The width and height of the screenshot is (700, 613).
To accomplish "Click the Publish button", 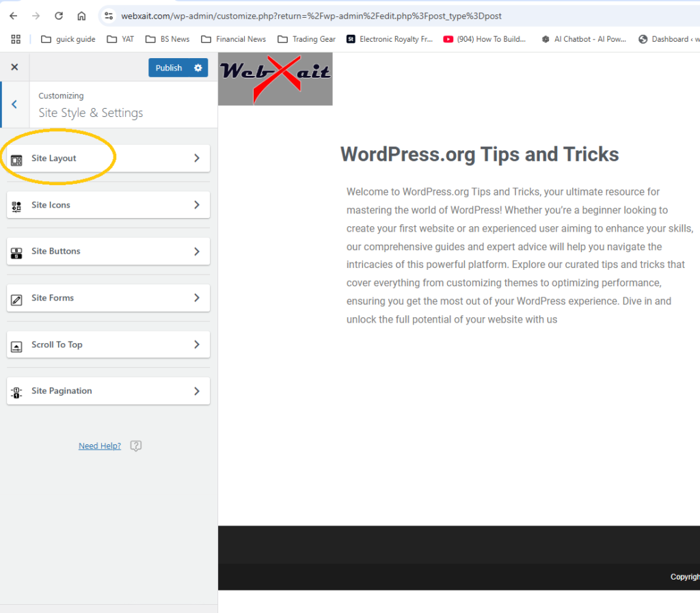I will (169, 68).
